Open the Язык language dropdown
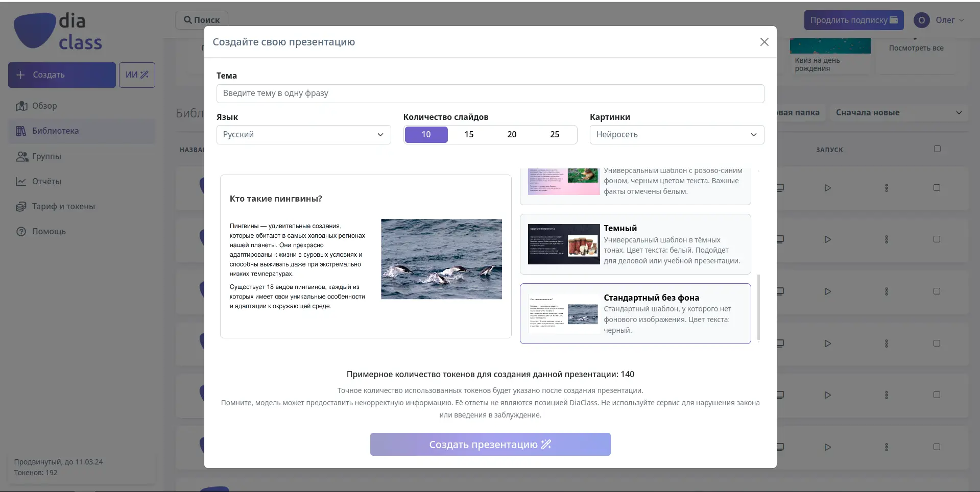The height and width of the screenshot is (492, 980). [x=303, y=135]
